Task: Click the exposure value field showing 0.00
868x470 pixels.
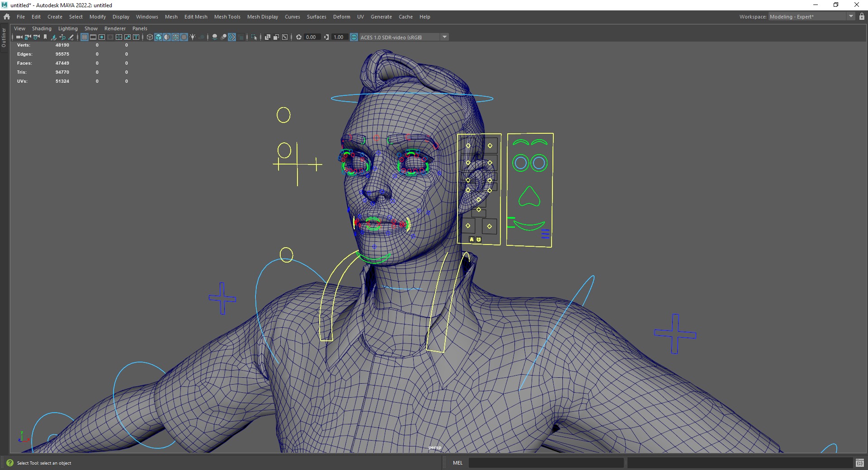Action: (x=311, y=37)
